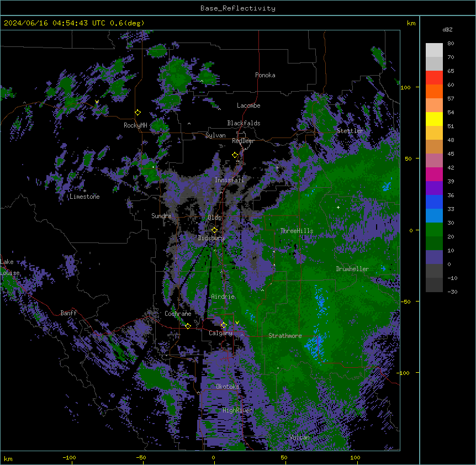
Task: Click the Base_Reflectivity title
Action: [238, 8]
